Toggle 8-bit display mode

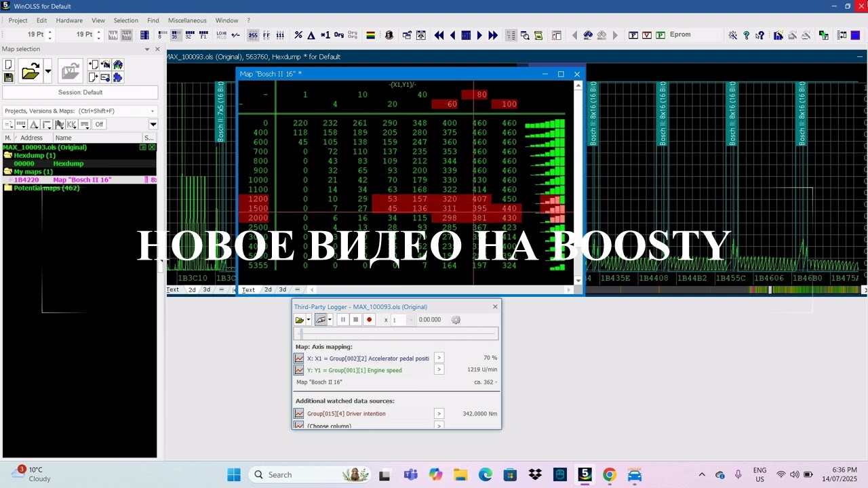pos(162,35)
